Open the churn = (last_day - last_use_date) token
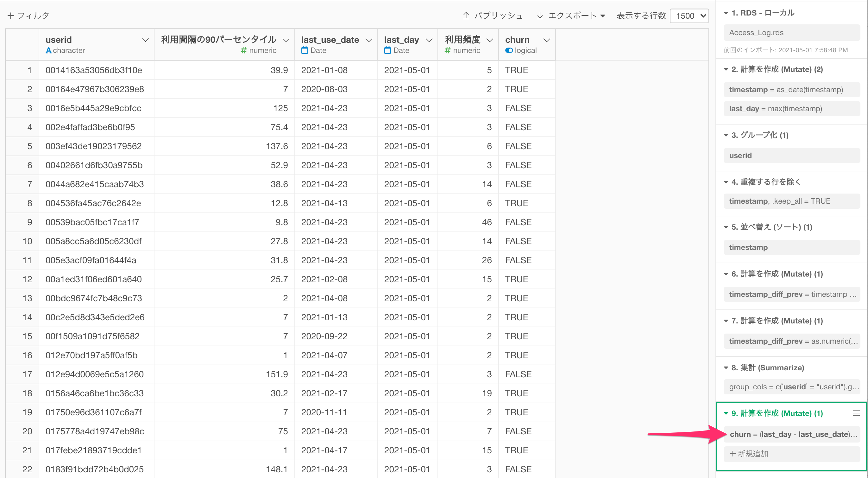The height and width of the screenshot is (491, 868). (x=791, y=434)
